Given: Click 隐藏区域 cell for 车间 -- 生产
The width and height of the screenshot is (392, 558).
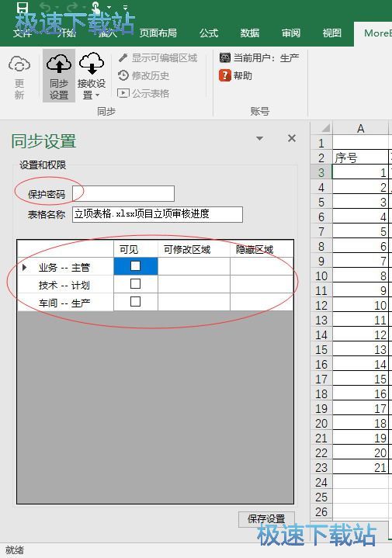Looking at the screenshot, I should [x=262, y=302].
